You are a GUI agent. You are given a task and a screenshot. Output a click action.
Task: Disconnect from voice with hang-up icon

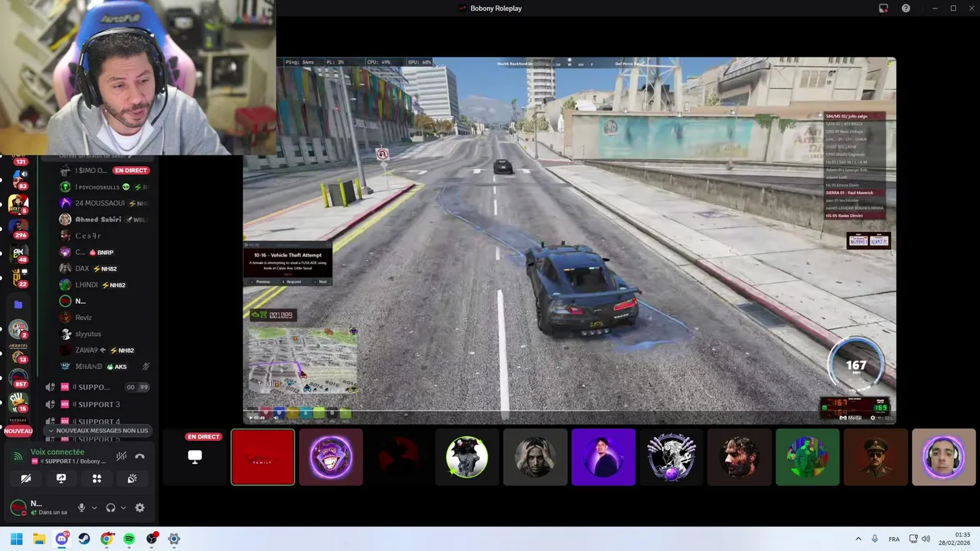140,456
